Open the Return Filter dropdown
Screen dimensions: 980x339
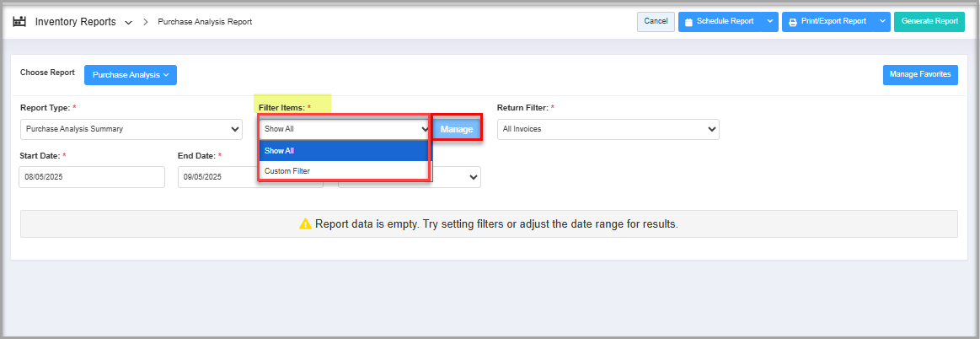coord(608,129)
